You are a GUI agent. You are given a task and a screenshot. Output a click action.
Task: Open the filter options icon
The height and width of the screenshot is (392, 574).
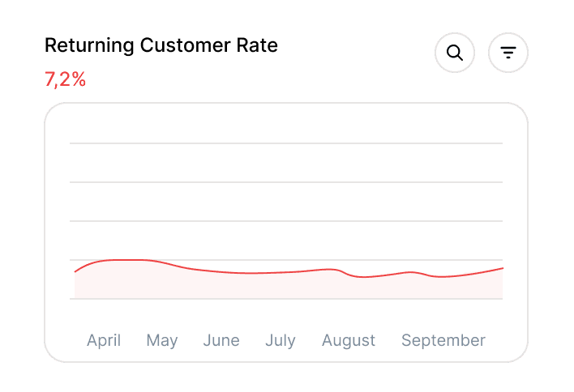508,53
